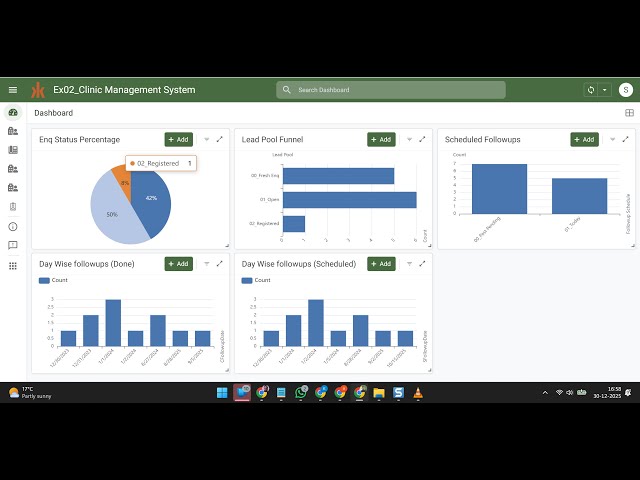
Task: Toggle Count legend in Day Wise followups (Done)
Action: [53, 280]
